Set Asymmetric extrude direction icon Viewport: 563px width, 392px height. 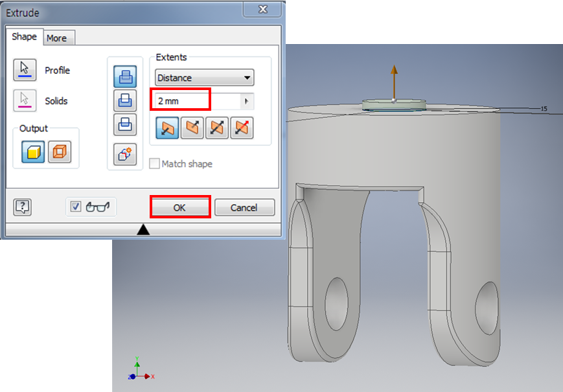point(242,128)
